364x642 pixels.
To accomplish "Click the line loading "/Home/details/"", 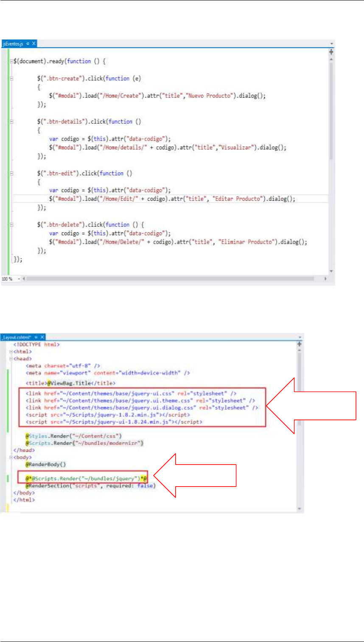I will [168, 147].
